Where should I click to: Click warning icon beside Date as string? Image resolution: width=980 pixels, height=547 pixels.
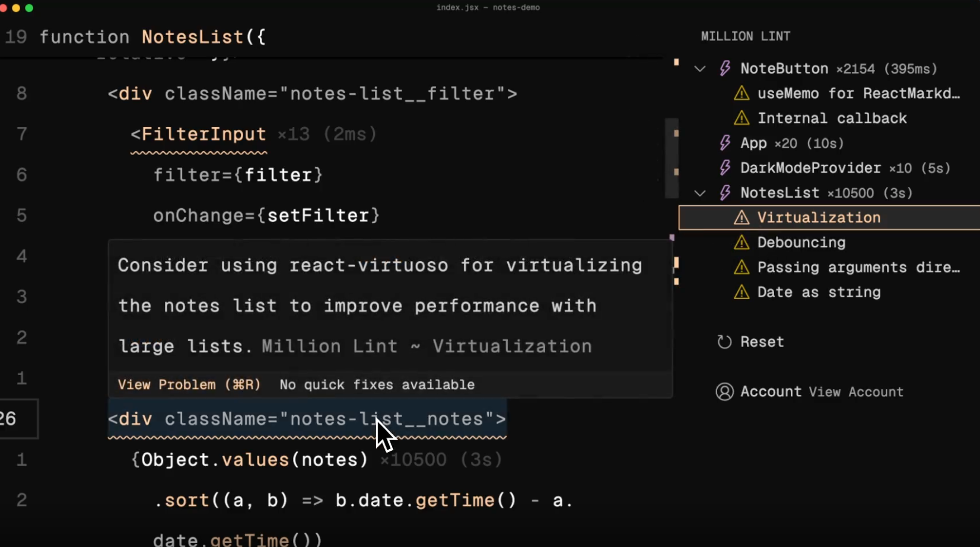pos(742,292)
